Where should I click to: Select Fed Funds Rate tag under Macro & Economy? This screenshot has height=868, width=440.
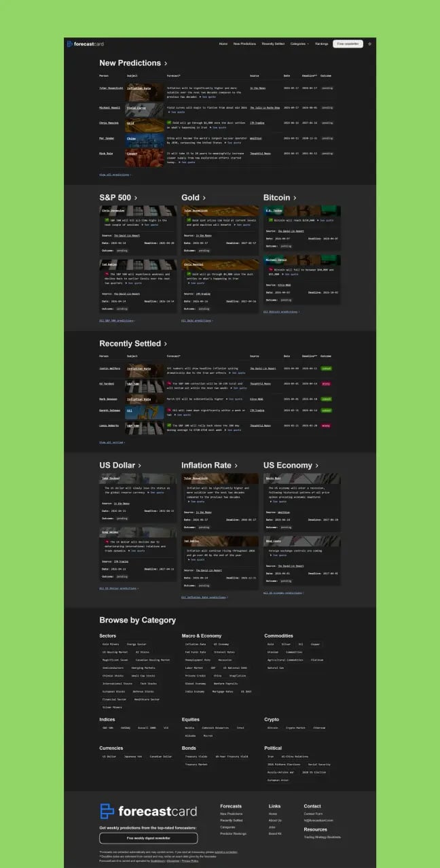196,652
